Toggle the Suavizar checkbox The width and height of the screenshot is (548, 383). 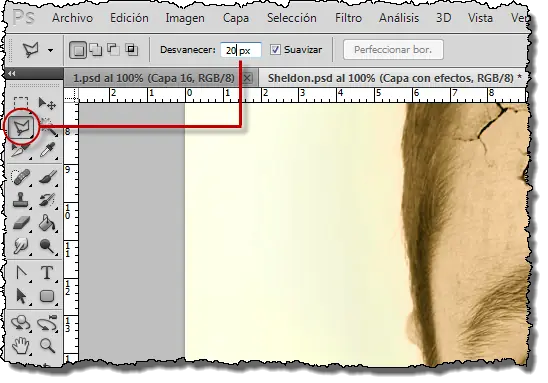[x=275, y=50]
